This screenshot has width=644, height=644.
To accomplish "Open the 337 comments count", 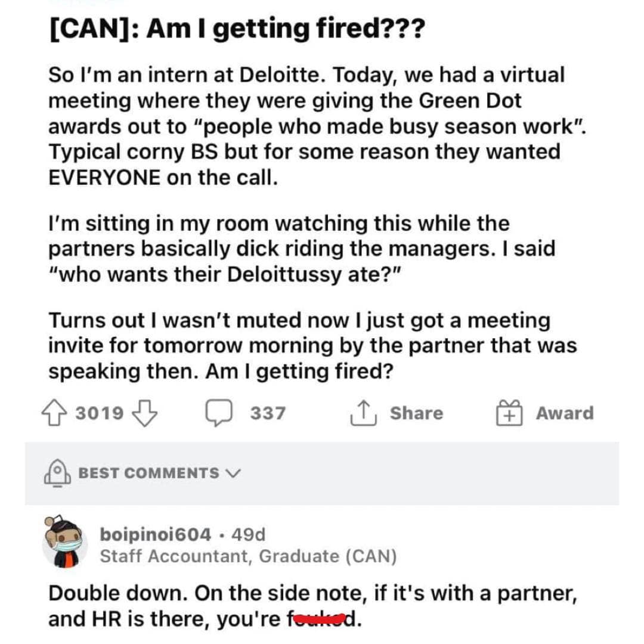I will pyautogui.click(x=268, y=413).
